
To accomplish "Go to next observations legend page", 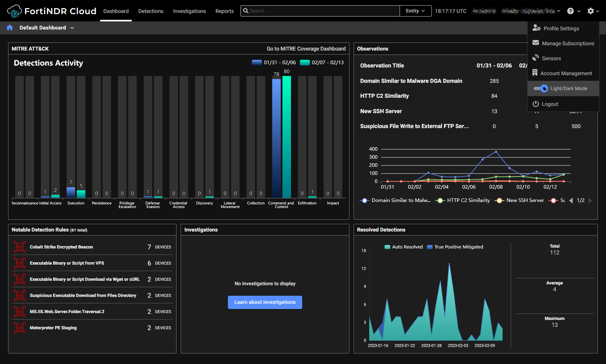I will [x=590, y=200].
